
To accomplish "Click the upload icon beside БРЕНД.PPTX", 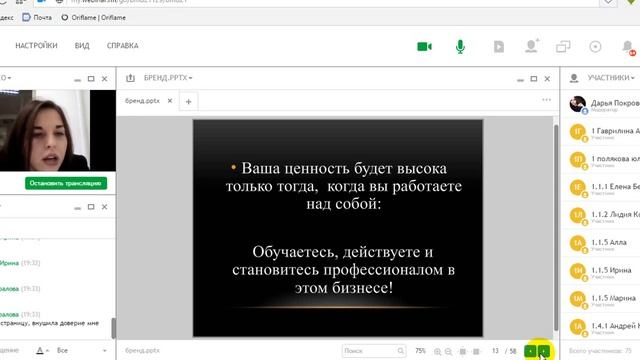I will [x=130, y=78].
